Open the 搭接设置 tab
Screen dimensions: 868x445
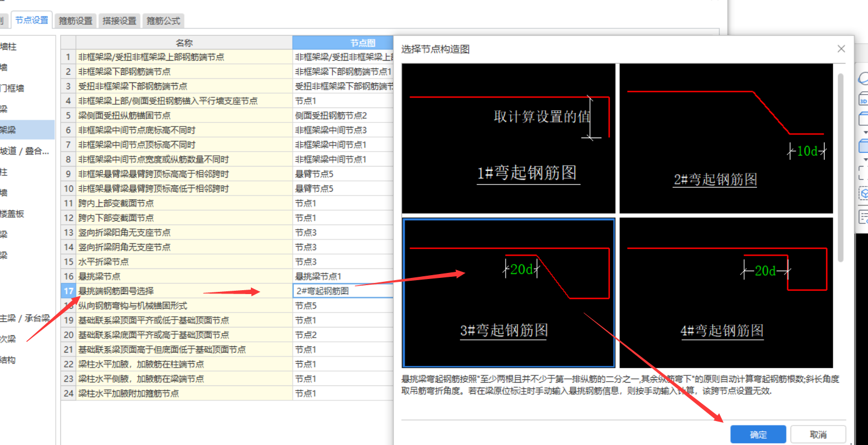(119, 21)
